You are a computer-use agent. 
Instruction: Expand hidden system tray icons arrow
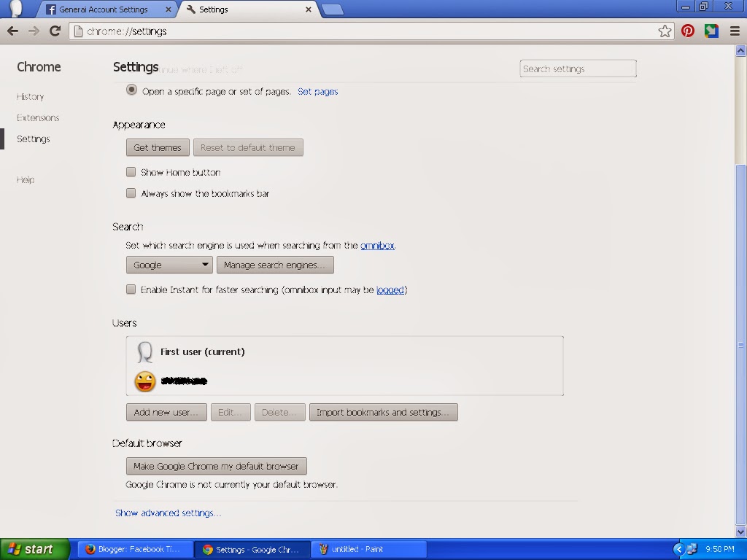(679, 550)
